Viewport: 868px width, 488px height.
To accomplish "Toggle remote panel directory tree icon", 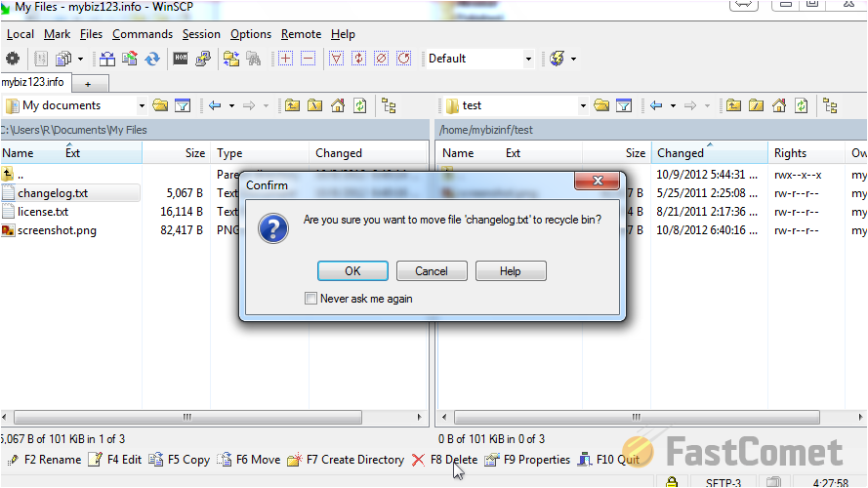I will point(830,105).
